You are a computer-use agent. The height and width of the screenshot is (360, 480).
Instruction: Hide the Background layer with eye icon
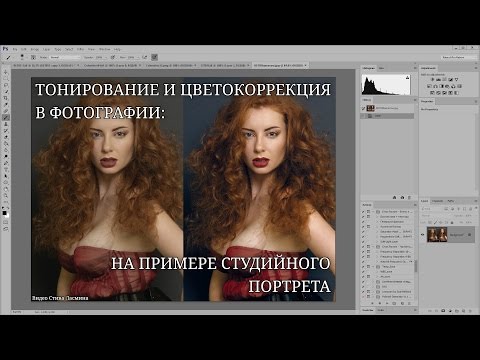423,235
